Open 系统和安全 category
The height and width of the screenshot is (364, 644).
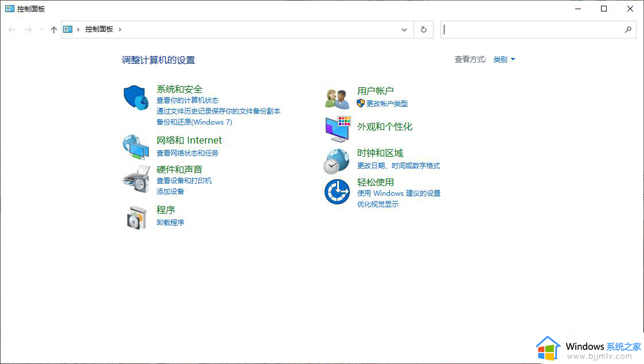tap(179, 89)
